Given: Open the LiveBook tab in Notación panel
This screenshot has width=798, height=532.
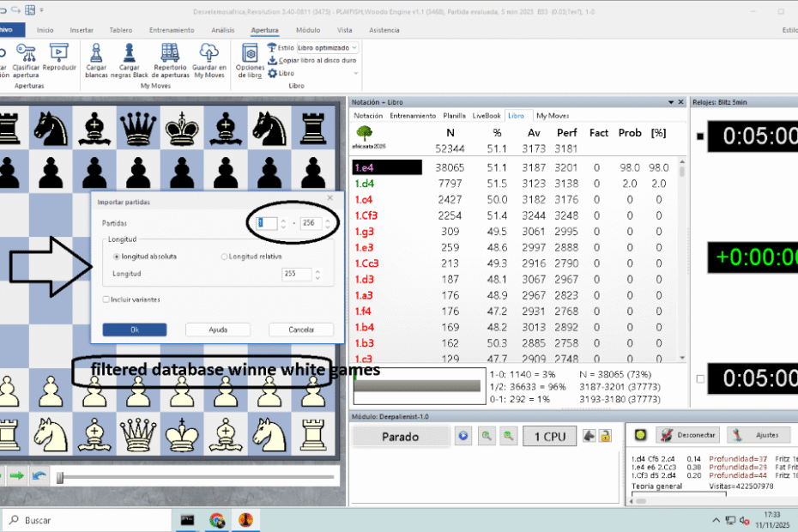Looking at the screenshot, I should pos(486,115).
